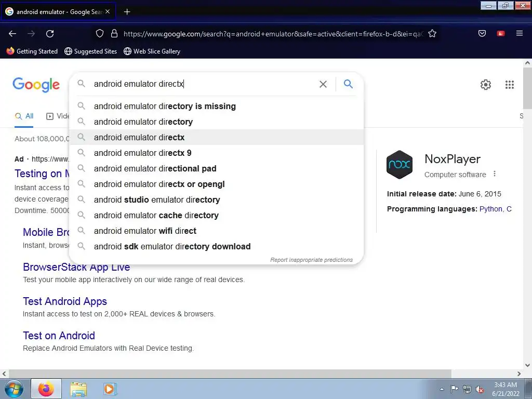
Task: Click the NoxPlayer title heading
Action: click(x=453, y=159)
